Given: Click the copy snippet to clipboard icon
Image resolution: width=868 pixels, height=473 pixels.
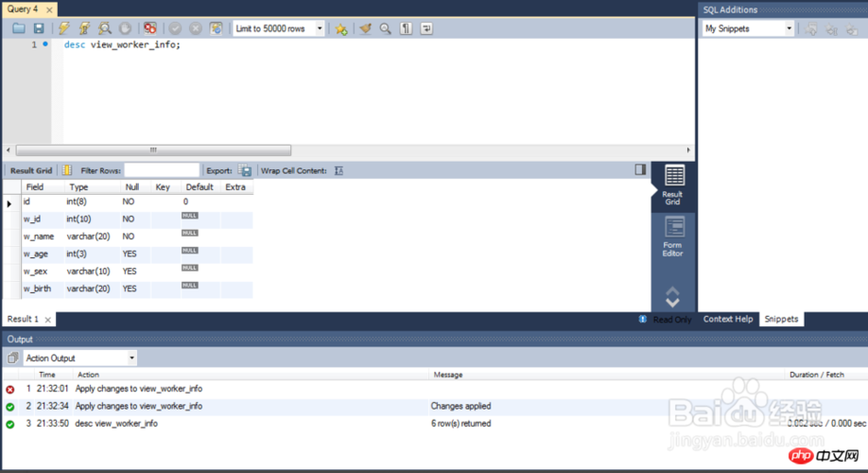Looking at the screenshot, I should [852, 28].
